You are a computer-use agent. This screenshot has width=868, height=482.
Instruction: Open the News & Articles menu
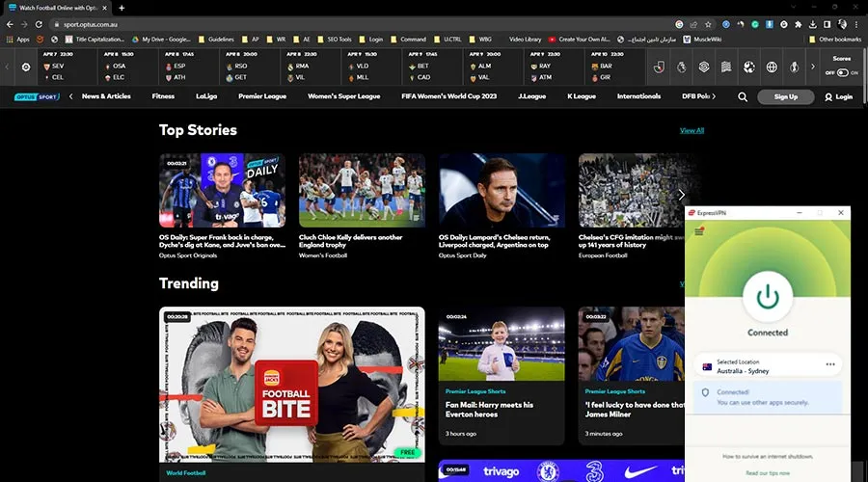tap(106, 96)
